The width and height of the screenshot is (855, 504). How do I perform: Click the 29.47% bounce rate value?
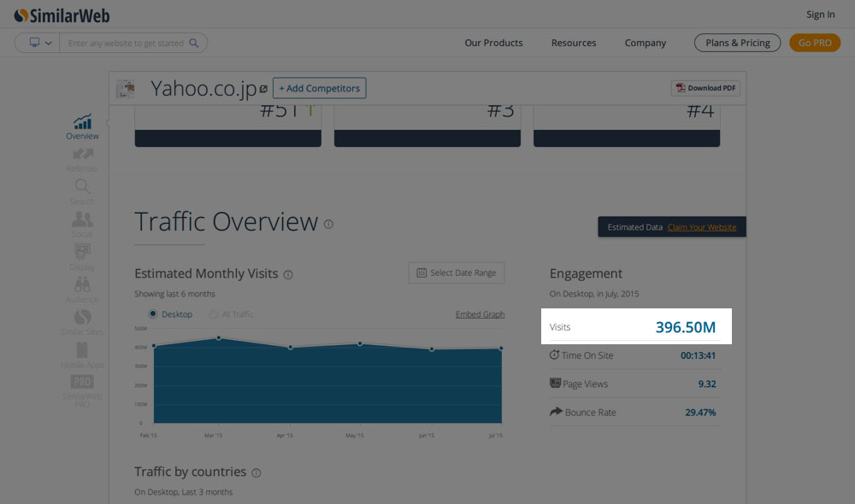coord(701,413)
